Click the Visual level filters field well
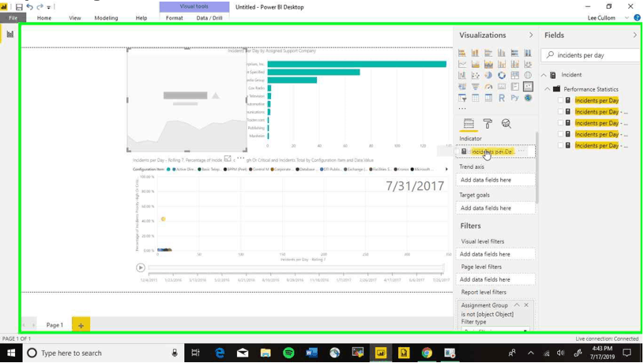Viewport: 644px width, 363px height. [x=495, y=254]
